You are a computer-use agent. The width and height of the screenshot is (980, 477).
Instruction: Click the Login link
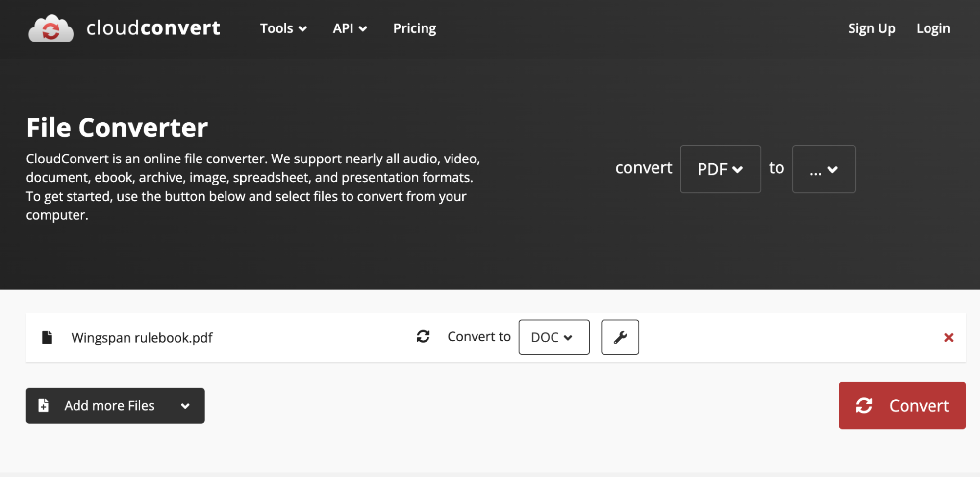pos(933,28)
